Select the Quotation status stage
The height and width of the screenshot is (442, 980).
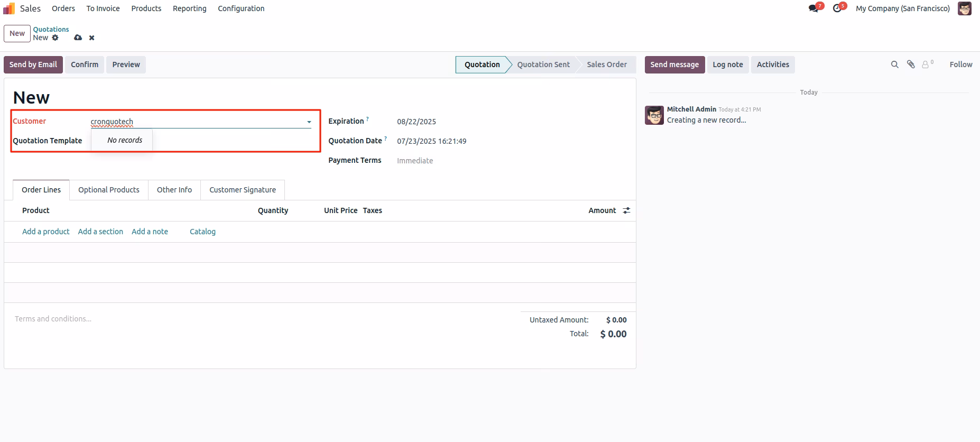(x=482, y=65)
